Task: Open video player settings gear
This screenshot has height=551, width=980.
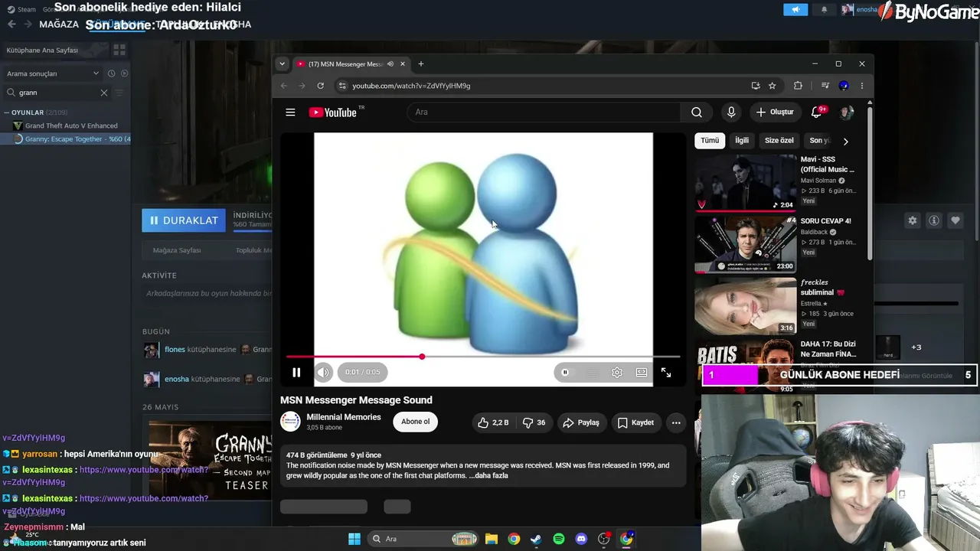Action: tap(617, 373)
